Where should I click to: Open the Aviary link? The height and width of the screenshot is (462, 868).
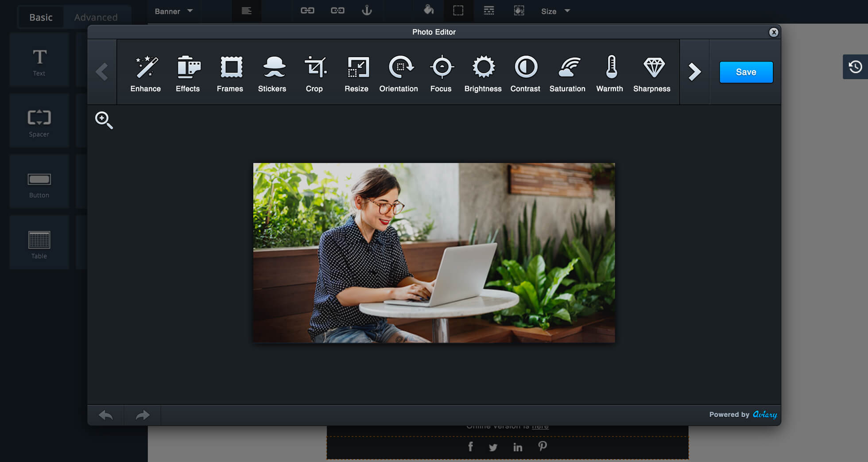point(765,415)
